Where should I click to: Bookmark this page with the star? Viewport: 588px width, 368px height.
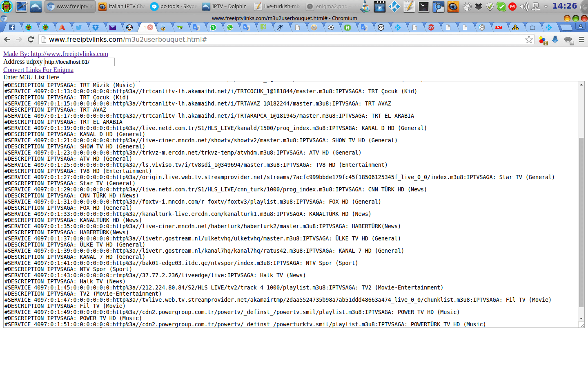529,39
